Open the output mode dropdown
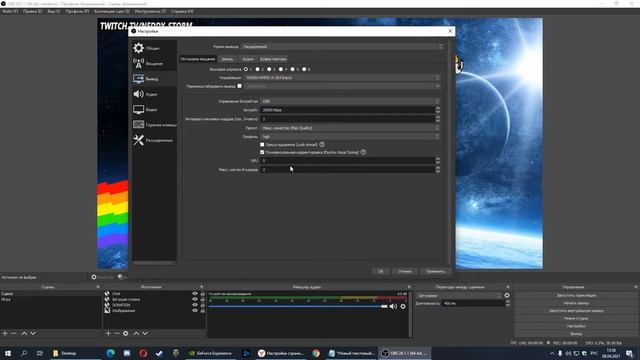The image size is (640, 360). [x=342, y=47]
